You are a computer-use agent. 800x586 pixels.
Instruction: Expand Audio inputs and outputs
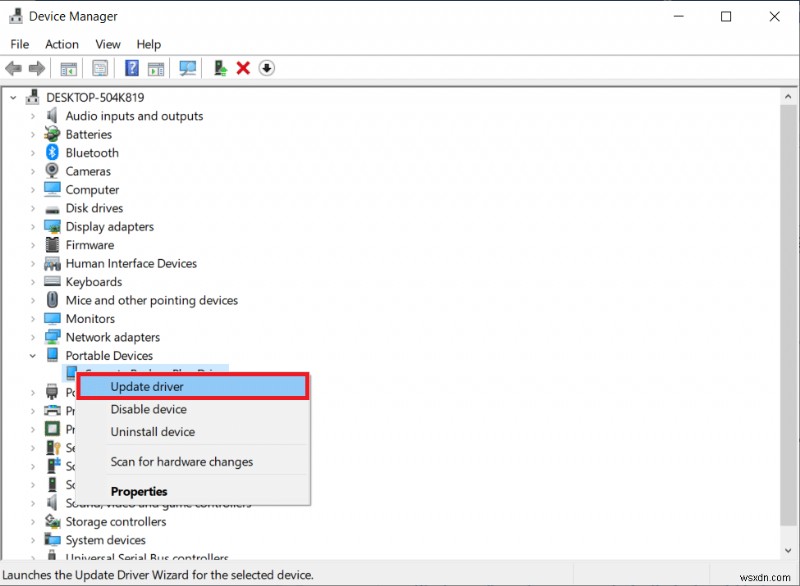click(33, 116)
